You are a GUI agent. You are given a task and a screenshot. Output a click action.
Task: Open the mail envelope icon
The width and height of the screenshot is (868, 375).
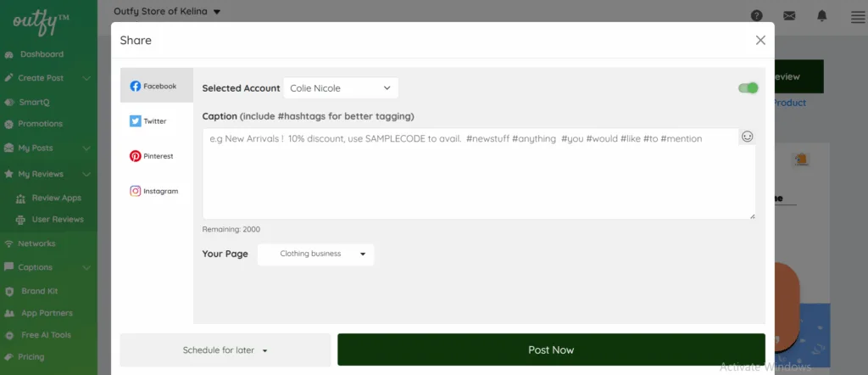click(789, 15)
